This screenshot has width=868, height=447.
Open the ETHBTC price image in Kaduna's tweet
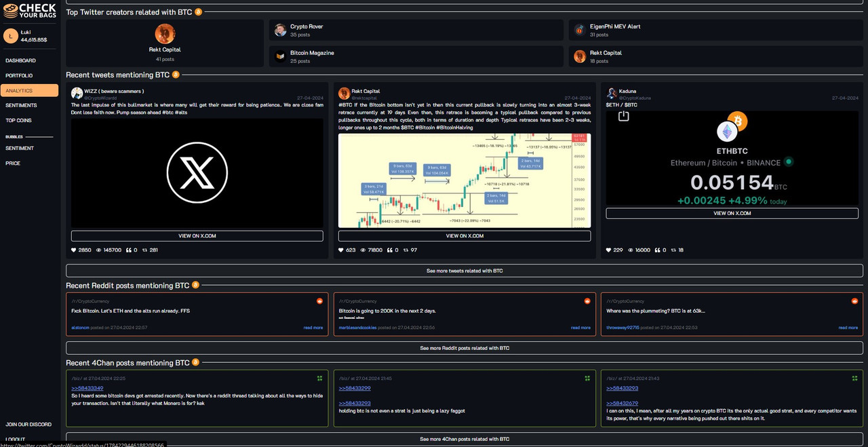tap(732, 157)
